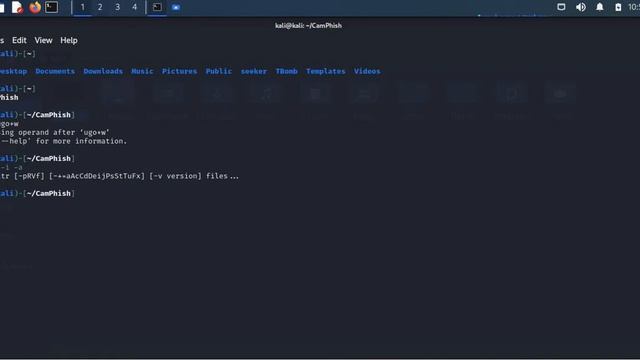Click the last ~/CamPhish prompt line
The height and width of the screenshot is (360, 640).
37,193
